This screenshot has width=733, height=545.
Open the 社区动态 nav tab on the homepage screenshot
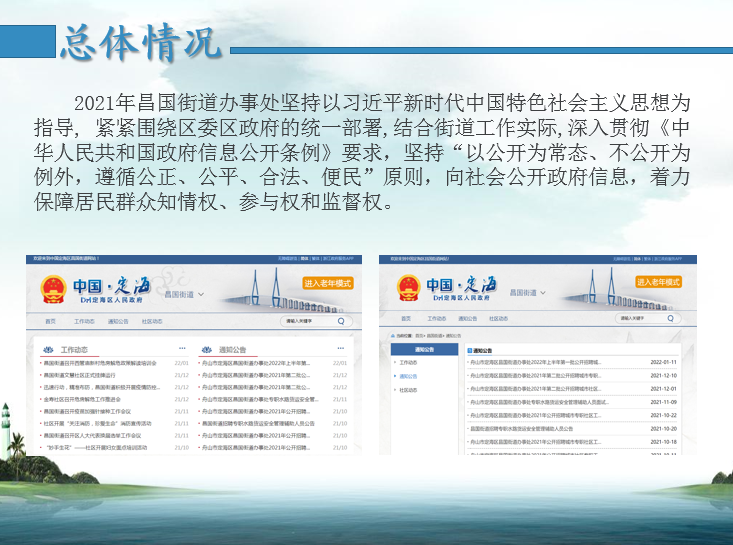(x=152, y=321)
